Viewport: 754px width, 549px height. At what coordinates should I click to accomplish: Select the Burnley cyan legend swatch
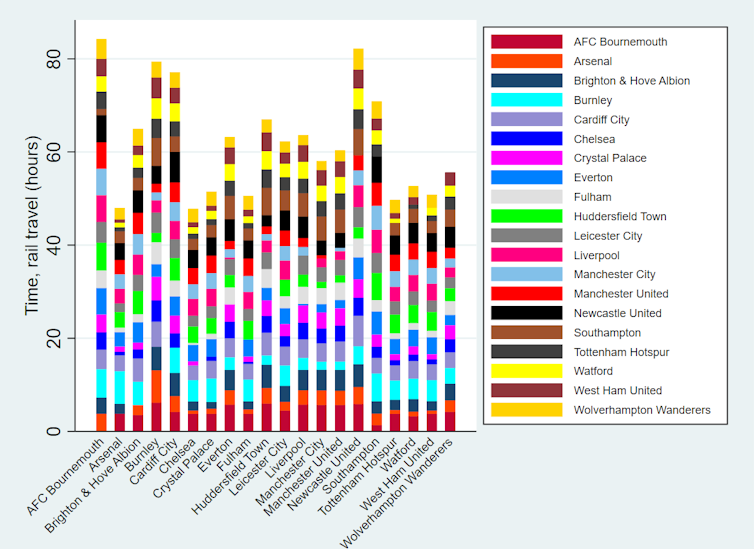pos(527,100)
